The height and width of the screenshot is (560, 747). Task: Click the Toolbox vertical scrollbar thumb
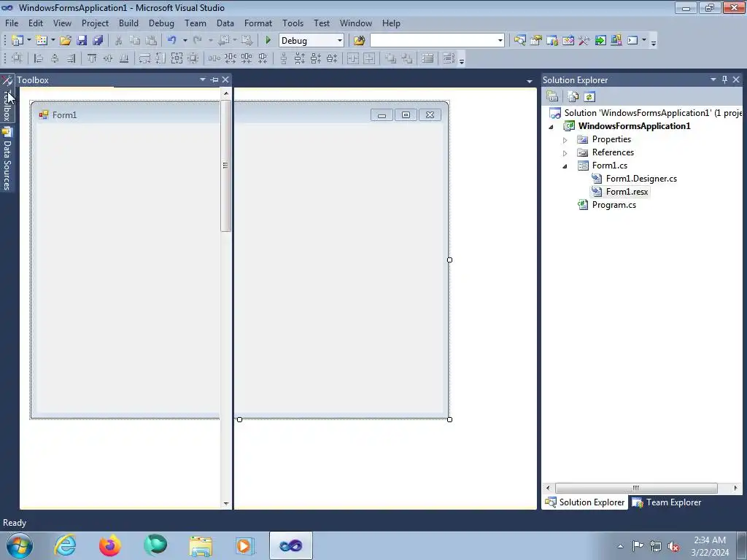[226, 166]
